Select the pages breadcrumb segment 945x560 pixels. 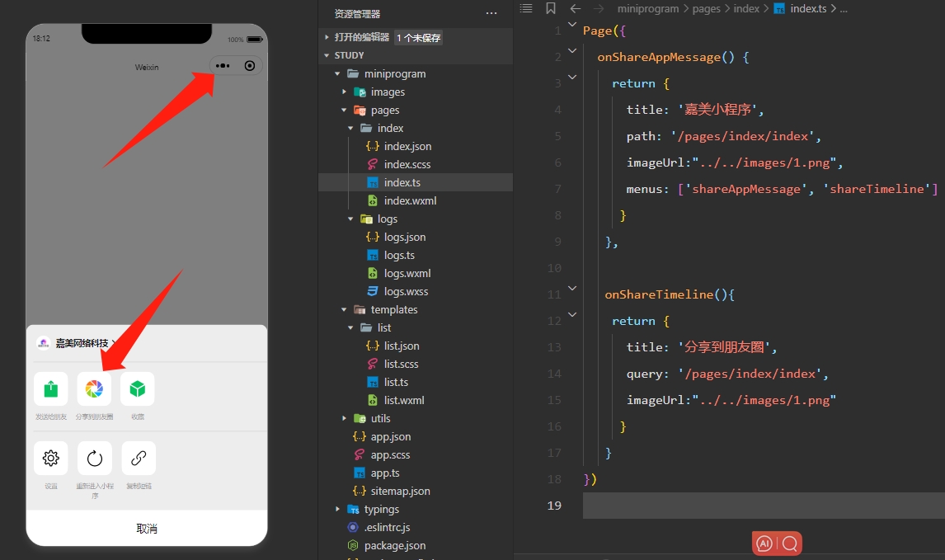(705, 8)
